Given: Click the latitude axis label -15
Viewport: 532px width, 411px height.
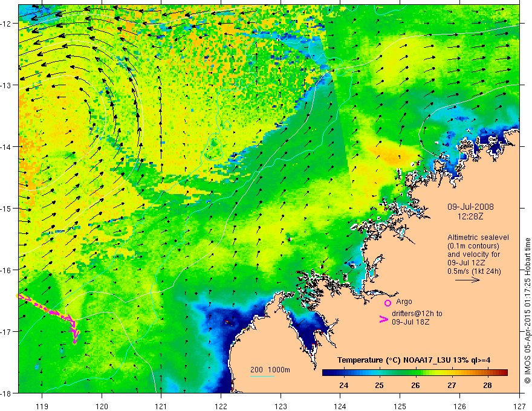Looking at the screenshot, I should pyautogui.click(x=6, y=208).
